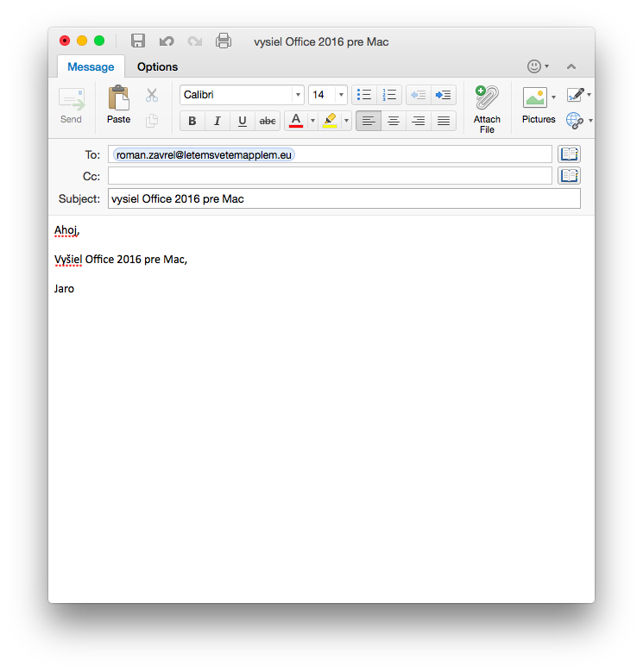The image size is (643, 672).
Task: Apply numbered list formatting
Action: tap(389, 95)
